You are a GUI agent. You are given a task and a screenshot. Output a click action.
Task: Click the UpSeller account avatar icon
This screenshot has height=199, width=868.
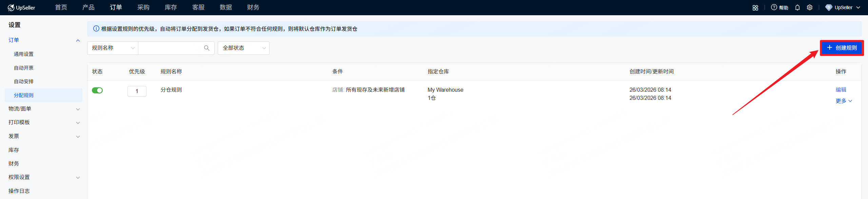(828, 7)
